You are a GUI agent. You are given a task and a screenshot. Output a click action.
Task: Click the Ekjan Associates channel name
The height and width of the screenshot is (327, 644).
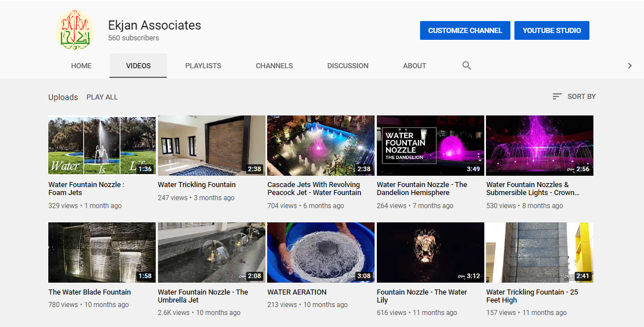[155, 25]
